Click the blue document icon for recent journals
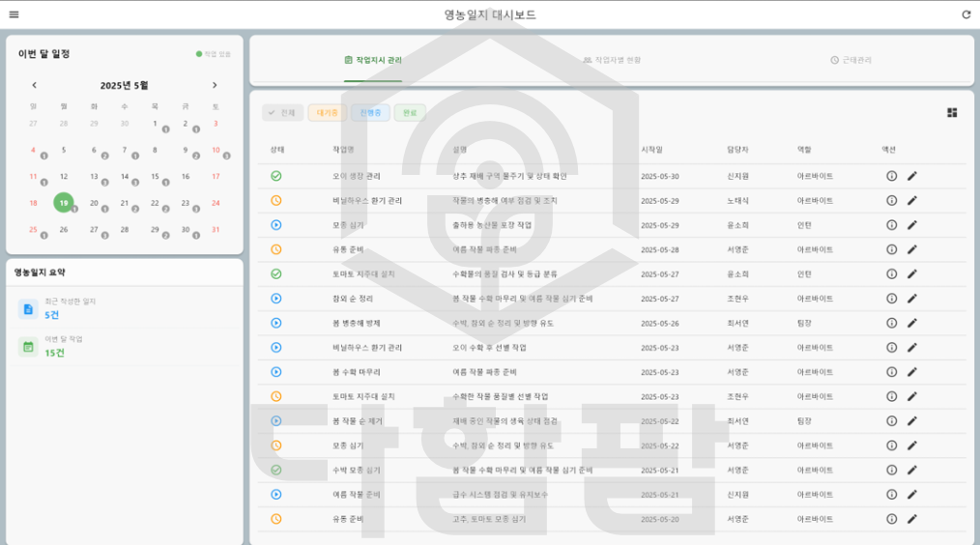 point(28,309)
